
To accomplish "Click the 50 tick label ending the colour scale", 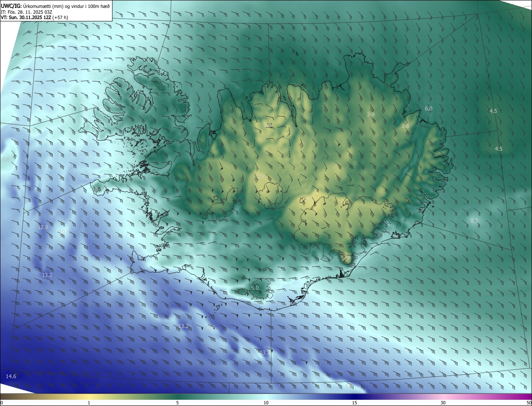I will coord(529,403).
